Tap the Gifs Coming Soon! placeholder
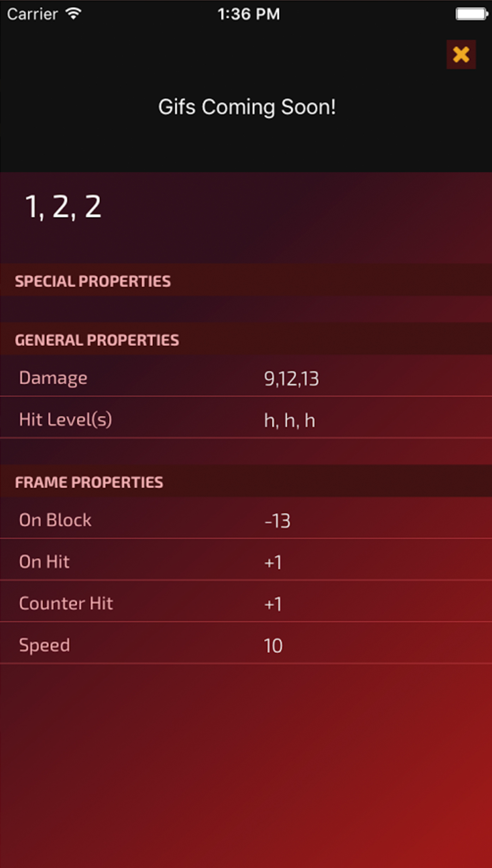The height and width of the screenshot is (868, 492). (247, 107)
